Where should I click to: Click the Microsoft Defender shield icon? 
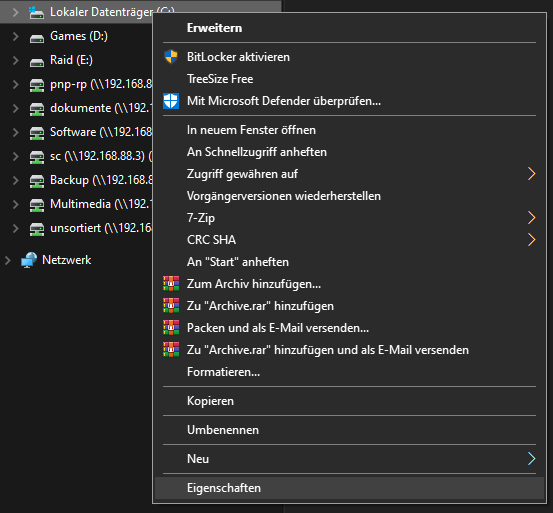pyautogui.click(x=171, y=101)
